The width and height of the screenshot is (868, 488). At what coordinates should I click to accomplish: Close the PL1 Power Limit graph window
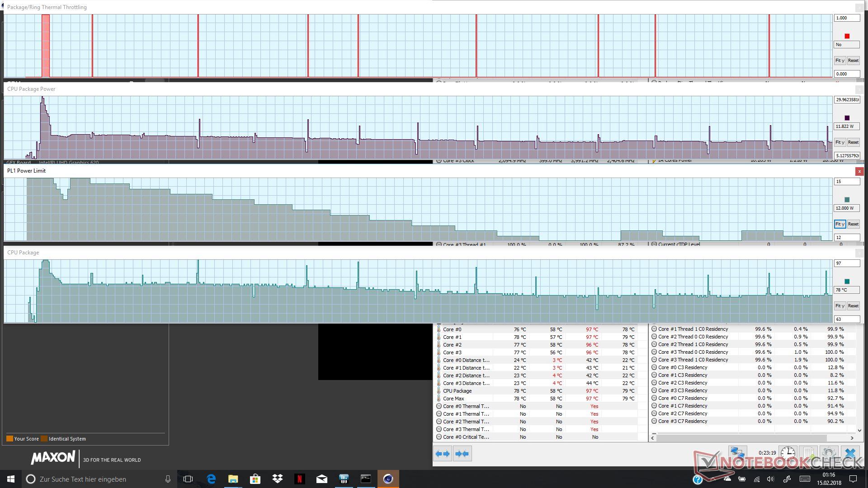(859, 171)
